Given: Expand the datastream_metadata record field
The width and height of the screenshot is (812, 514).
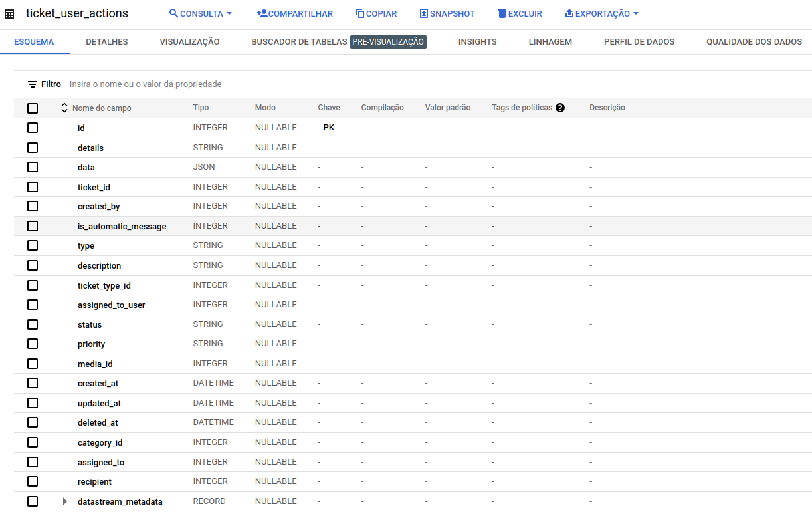Looking at the screenshot, I should (x=65, y=501).
